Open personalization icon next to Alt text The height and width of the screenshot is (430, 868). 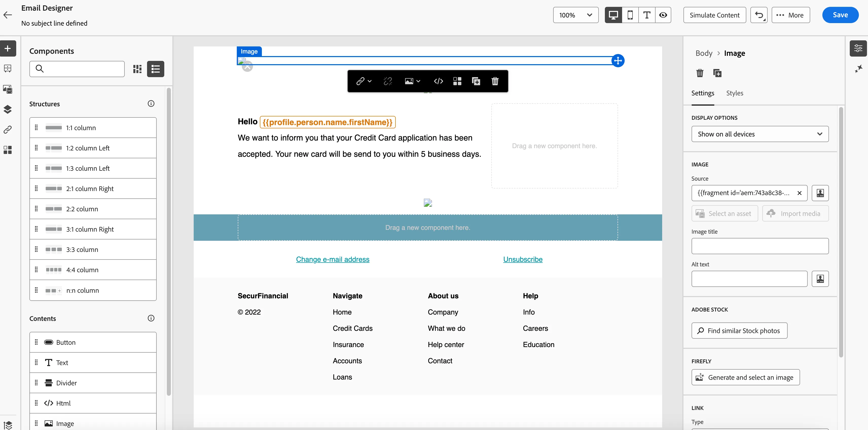pos(820,279)
